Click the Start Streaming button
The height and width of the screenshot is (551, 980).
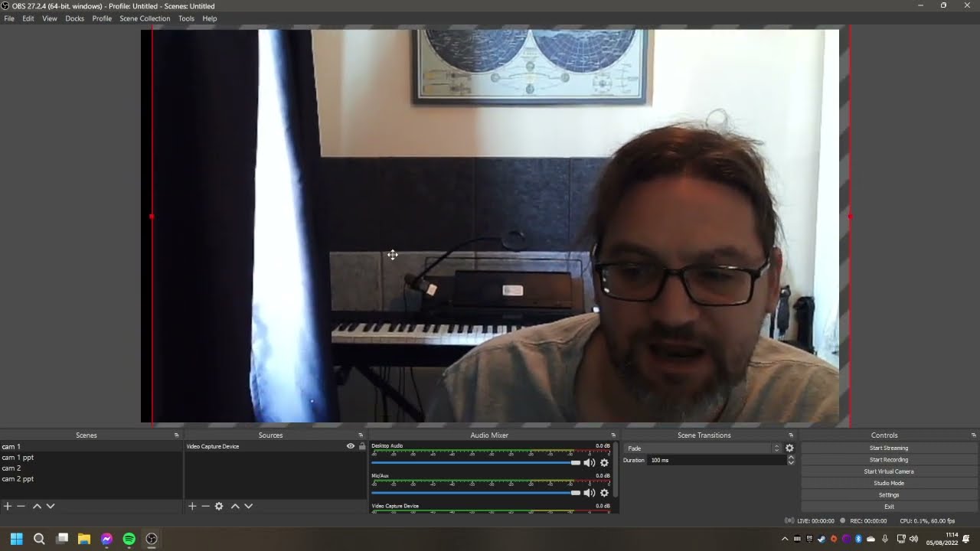tap(889, 448)
